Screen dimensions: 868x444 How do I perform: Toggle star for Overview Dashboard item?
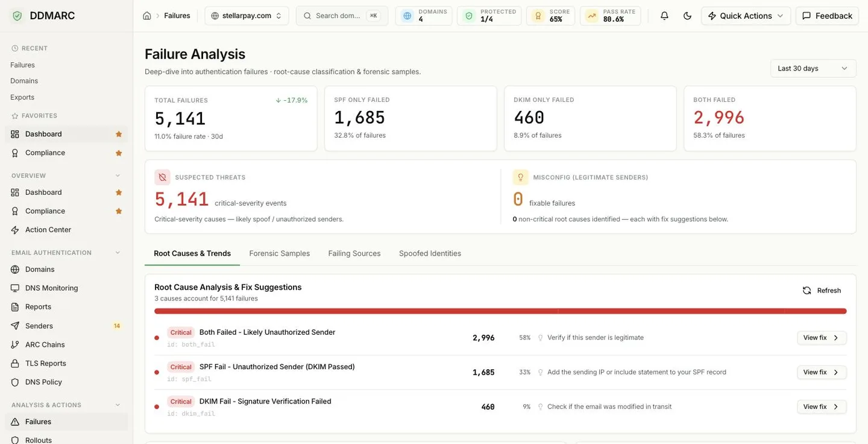[119, 192]
